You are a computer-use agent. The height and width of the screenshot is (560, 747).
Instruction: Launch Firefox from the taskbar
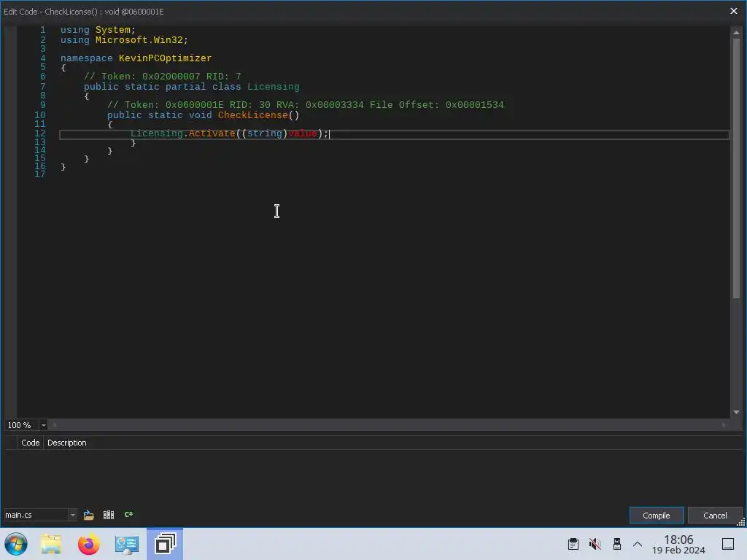click(x=88, y=544)
